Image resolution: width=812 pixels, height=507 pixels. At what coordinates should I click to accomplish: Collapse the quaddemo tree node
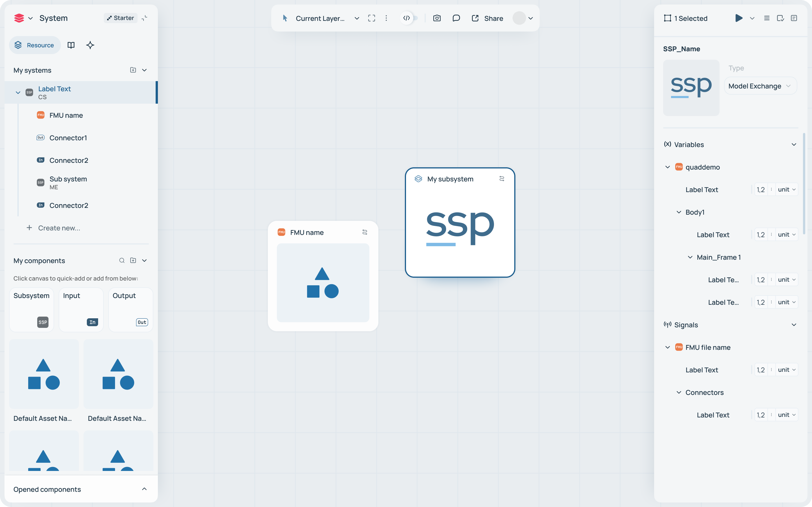point(667,167)
